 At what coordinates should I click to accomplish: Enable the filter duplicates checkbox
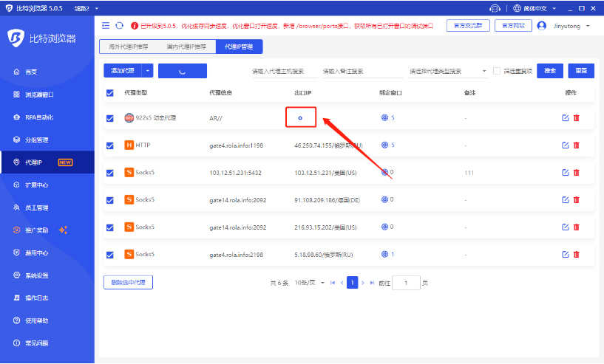click(x=497, y=71)
